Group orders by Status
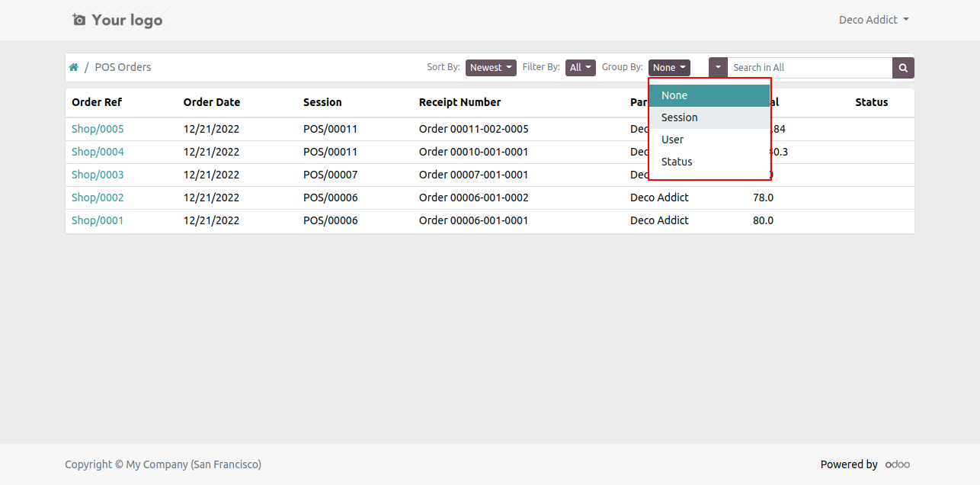The width and height of the screenshot is (980, 485). pyautogui.click(x=709, y=162)
